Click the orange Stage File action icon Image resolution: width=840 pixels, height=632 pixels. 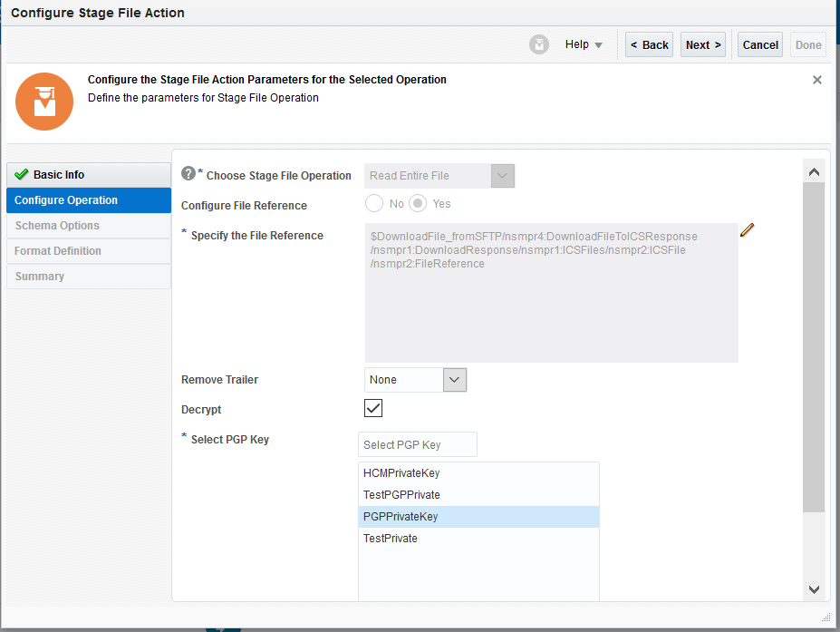point(44,101)
